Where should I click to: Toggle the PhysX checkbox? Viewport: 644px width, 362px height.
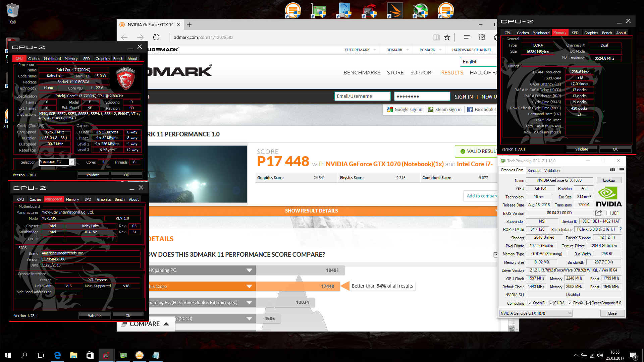[x=570, y=303]
